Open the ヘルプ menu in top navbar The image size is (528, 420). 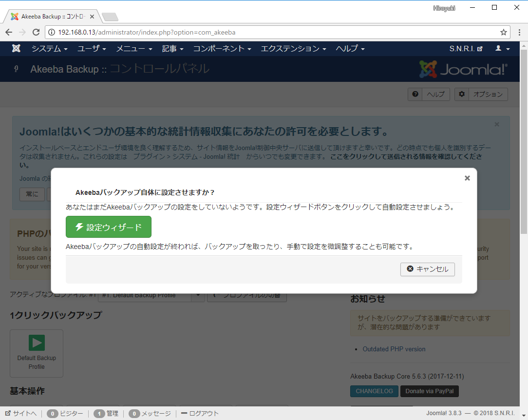pyautogui.click(x=350, y=49)
